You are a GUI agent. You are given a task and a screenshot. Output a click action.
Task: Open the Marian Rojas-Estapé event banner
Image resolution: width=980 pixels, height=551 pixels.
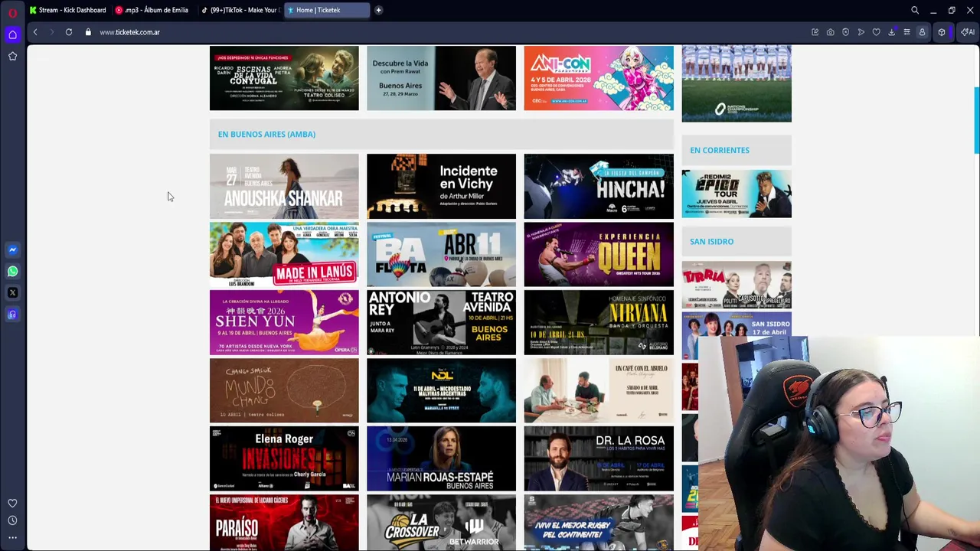point(441,458)
